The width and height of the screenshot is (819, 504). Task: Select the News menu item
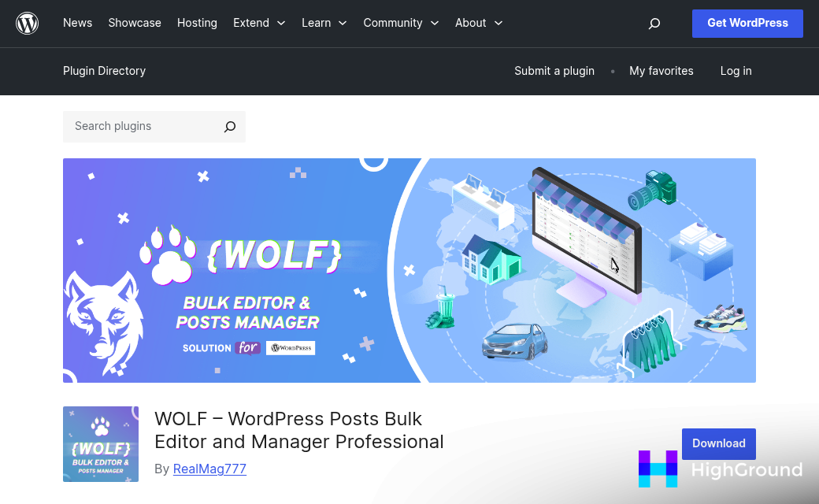tap(77, 23)
